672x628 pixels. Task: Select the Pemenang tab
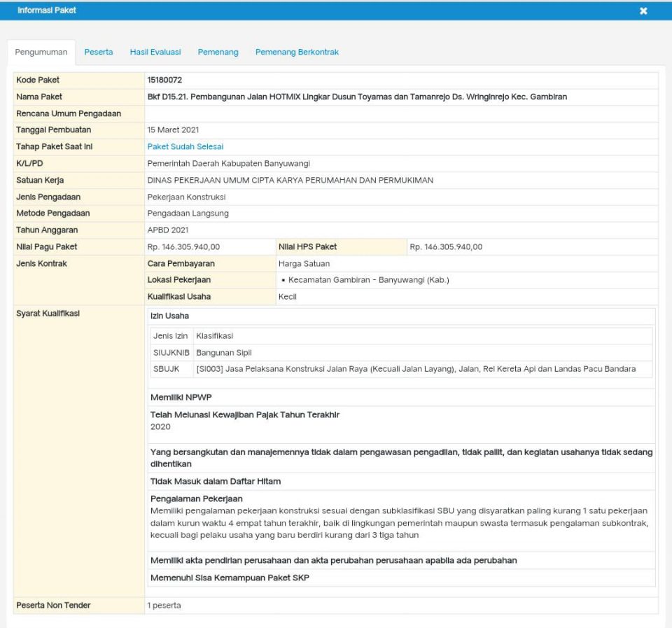218,52
